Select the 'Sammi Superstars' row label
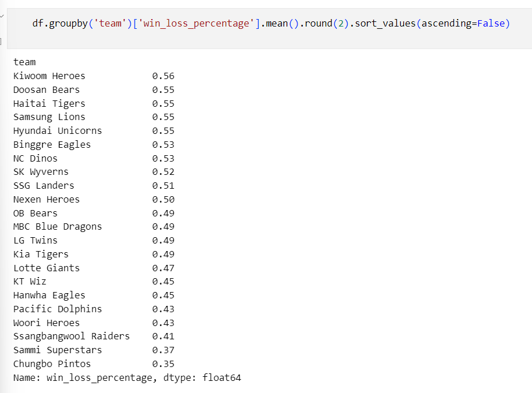The width and height of the screenshot is (532, 393). pos(57,350)
